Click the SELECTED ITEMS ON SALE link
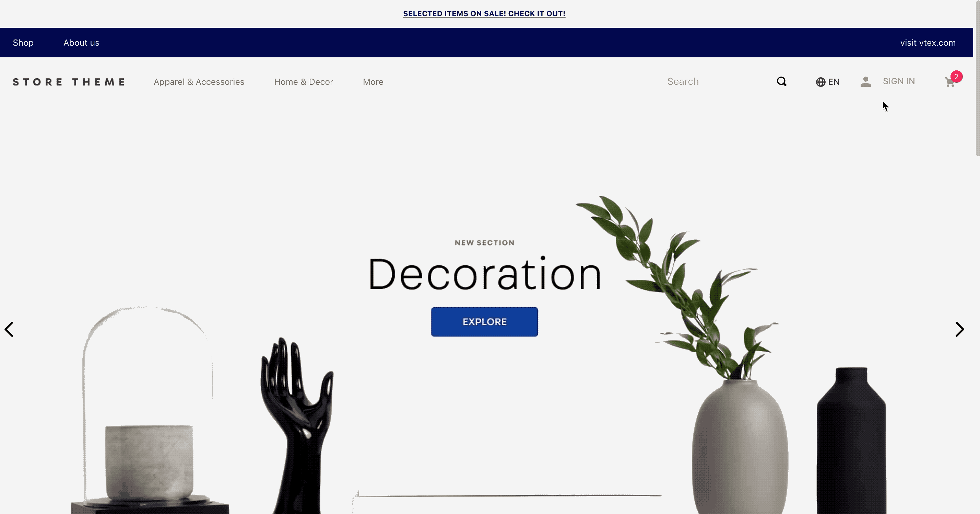The width and height of the screenshot is (980, 514). click(484, 14)
